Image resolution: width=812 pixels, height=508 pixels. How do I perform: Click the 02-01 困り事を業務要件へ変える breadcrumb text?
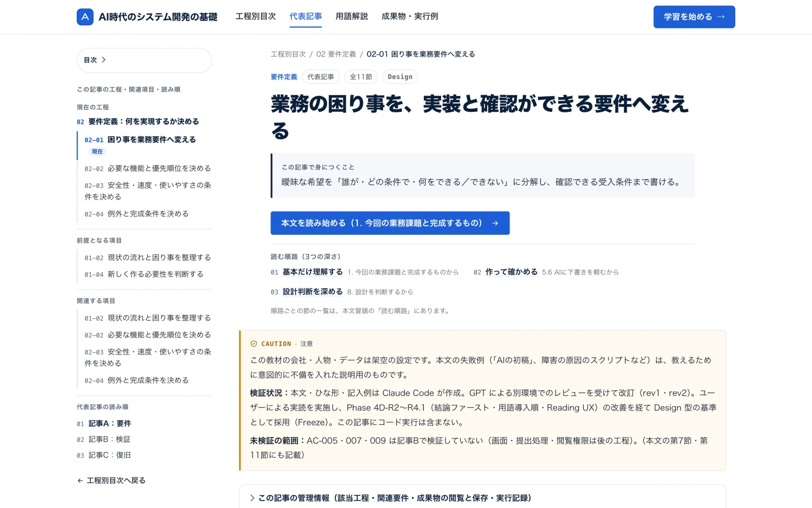click(421, 54)
